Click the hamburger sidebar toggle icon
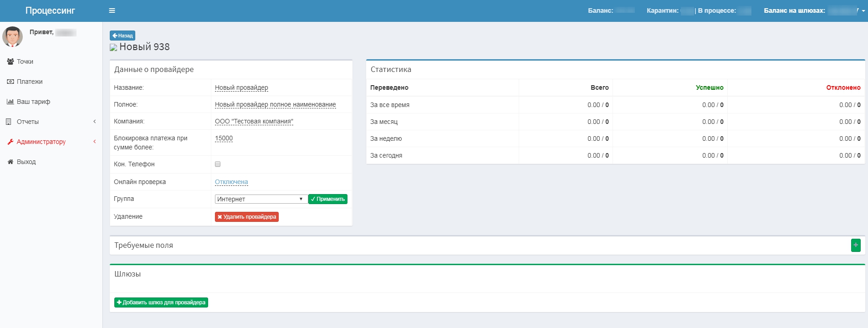The width and height of the screenshot is (868, 328). (112, 10)
